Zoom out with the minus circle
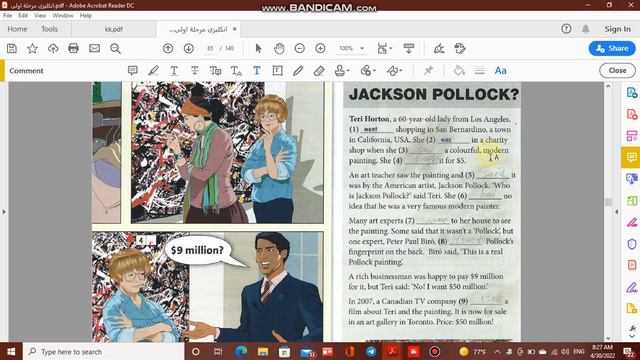 300,49
